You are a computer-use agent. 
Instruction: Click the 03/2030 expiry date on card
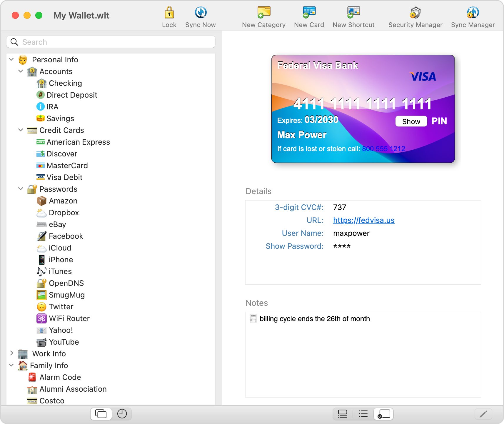(x=321, y=120)
